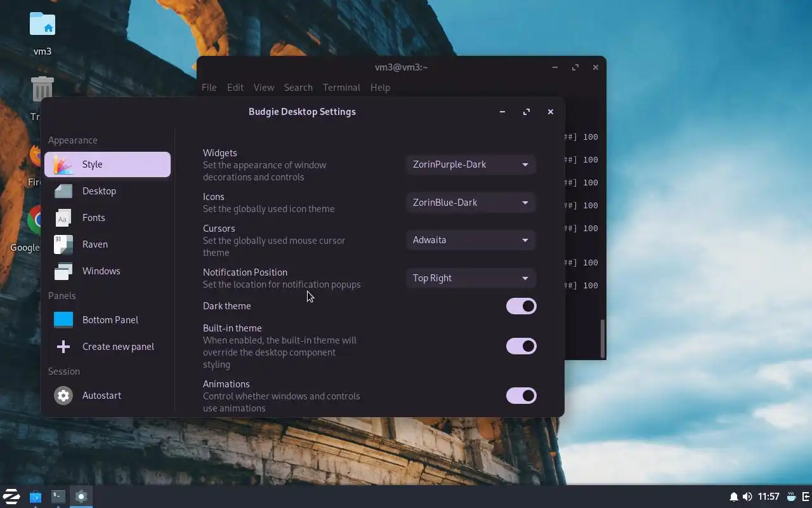Toggle the Dark theme switch
Screen dimensions: 812x508
coord(521,306)
